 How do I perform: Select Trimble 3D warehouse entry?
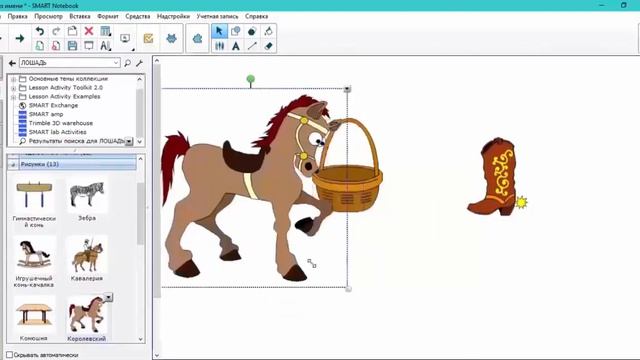click(60, 123)
